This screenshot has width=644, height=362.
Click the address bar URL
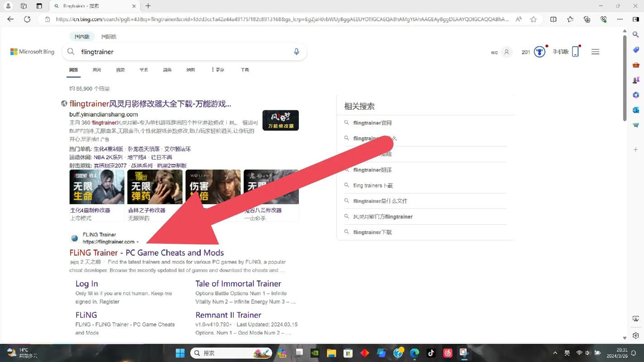click(x=282, y=19)
